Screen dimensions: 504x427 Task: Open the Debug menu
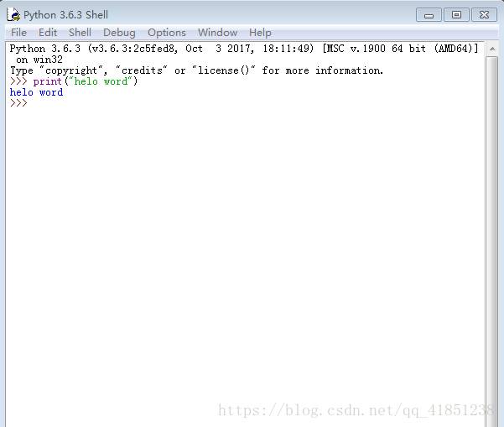point(119,33)
